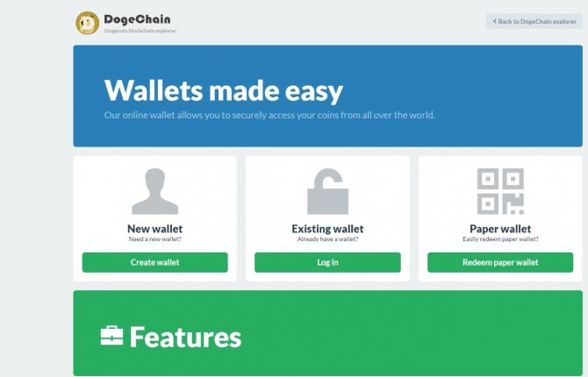The width and height of the screenshot is (588, 377).
Task: Click the Wallets made easy headline
Action: [224, 90]
